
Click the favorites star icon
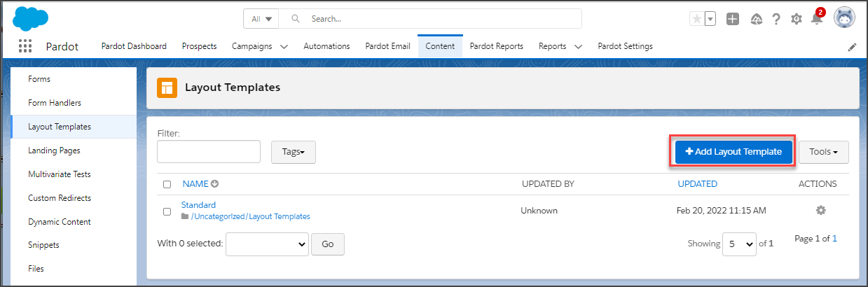coord(696,20)
